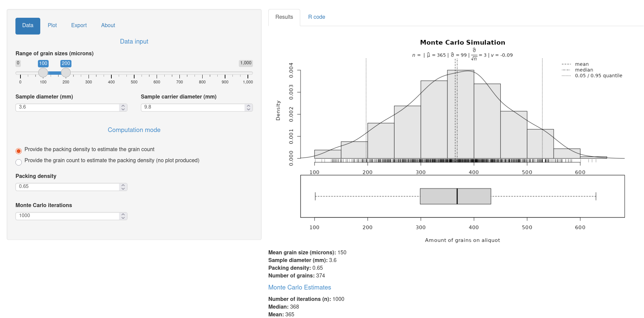This screenshot has height=318, width=644.
Task: Increase the Monte Carlo iterations value
Action: tap(123, 214)
